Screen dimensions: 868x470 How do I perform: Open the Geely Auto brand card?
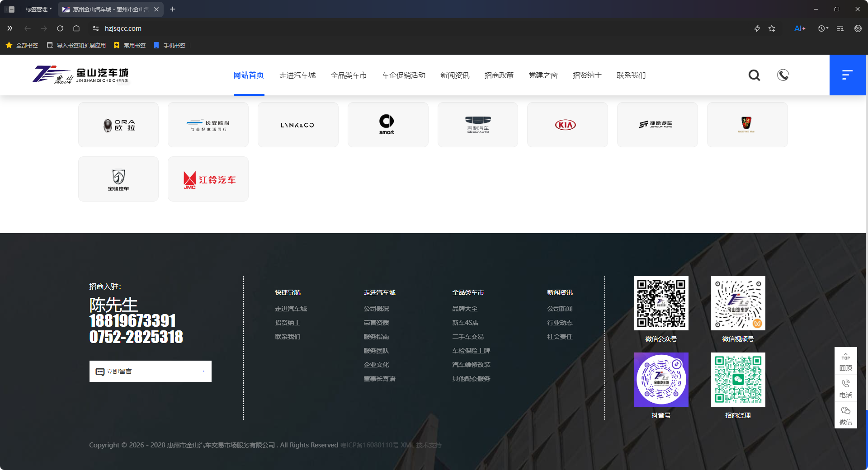click(478, 125)
